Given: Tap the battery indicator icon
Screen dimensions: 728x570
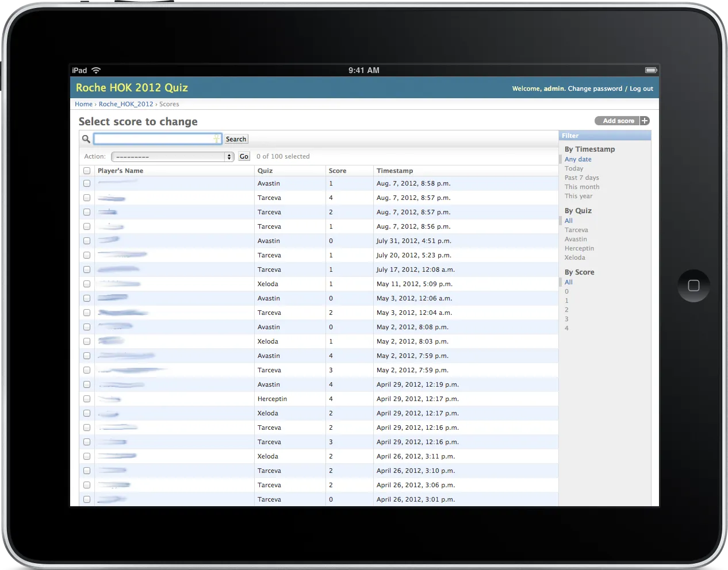Looking at the screenshot, I should click(x=650, y=70).
